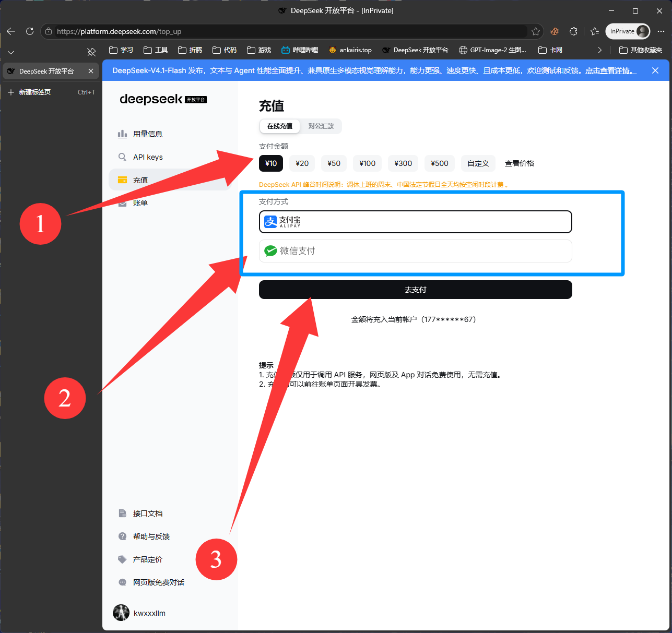672x633 pixels.
Task: Add page to favorites star icon
Action: click(x=536, y=31)
